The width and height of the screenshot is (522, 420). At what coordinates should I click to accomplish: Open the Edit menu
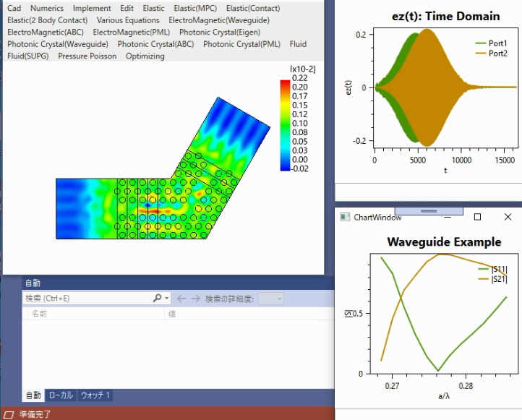(127, 8)
